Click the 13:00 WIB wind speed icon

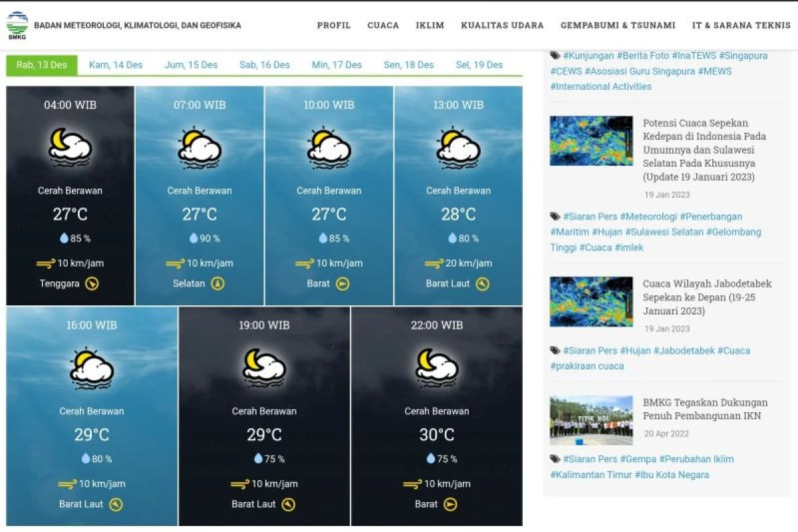(x=434, y=263)
